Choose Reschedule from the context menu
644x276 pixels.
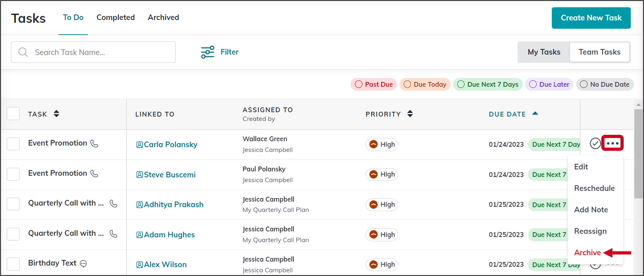595,188
